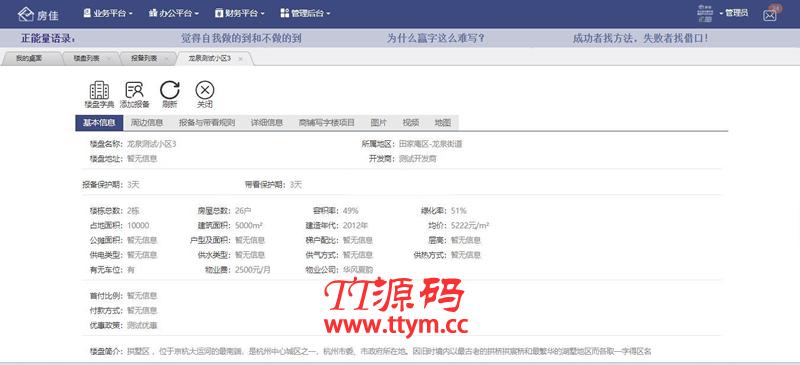Click the user avatar beside 管理员
This screenshot has height=365, width=800.
[705, 13]
